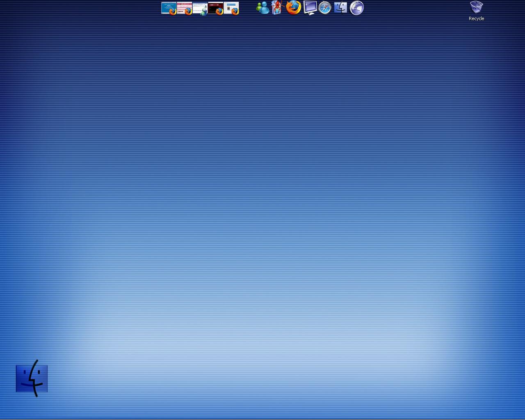The height and width of the screenshot is (420, 525).
Task: Click the purple globe network icon
Action: (x=357, y=8)
